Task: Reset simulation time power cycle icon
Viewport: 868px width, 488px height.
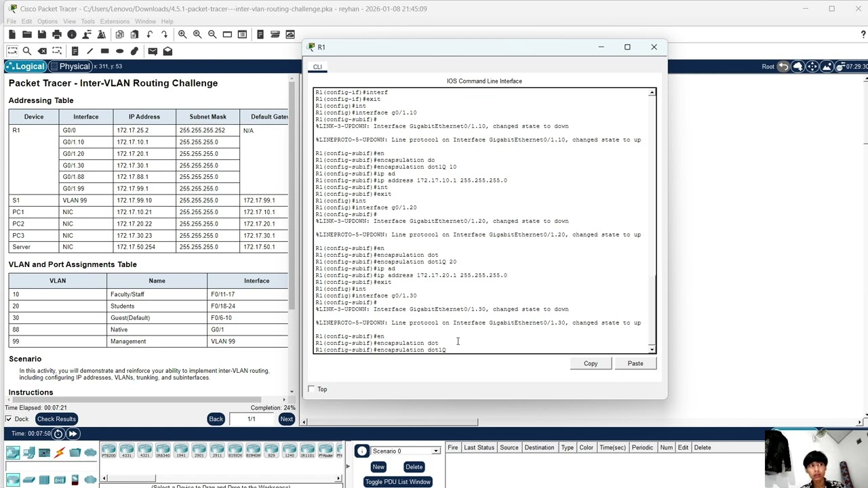Action: [58, 434]
